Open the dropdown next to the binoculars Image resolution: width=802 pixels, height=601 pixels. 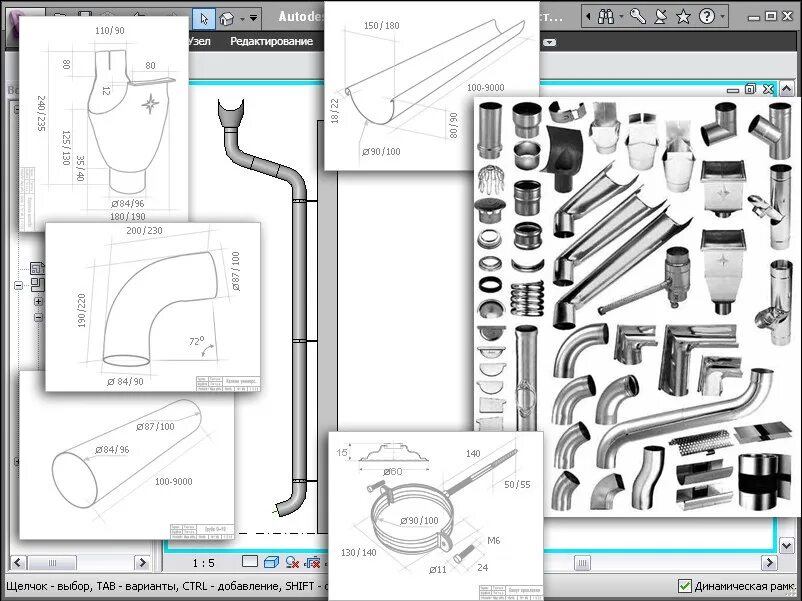coord(621,17)
